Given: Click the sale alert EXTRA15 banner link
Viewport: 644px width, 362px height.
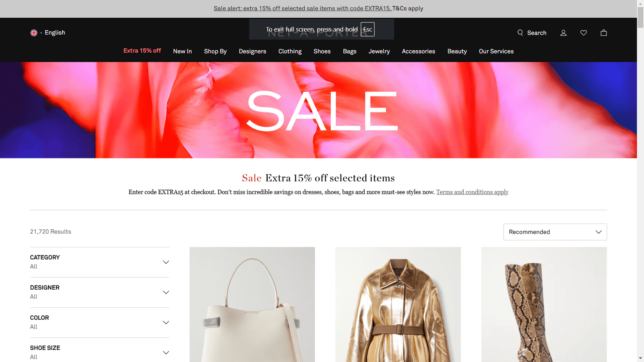Looking at the screenshot, I should point(303,8).
